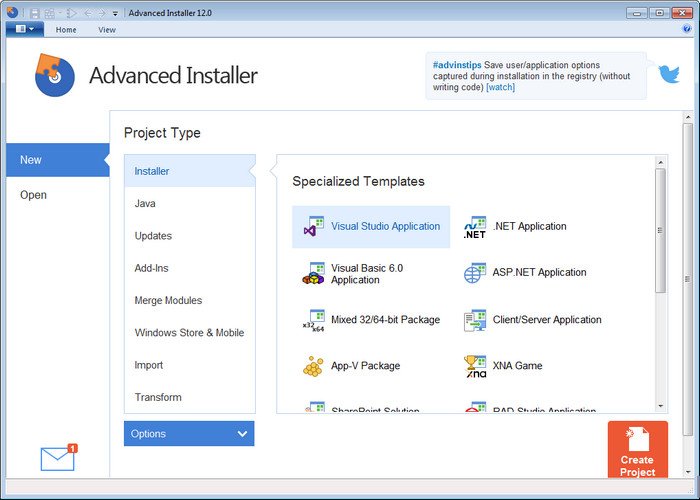Click the Mixed 32/64-bit Package label

coord(385,320)
